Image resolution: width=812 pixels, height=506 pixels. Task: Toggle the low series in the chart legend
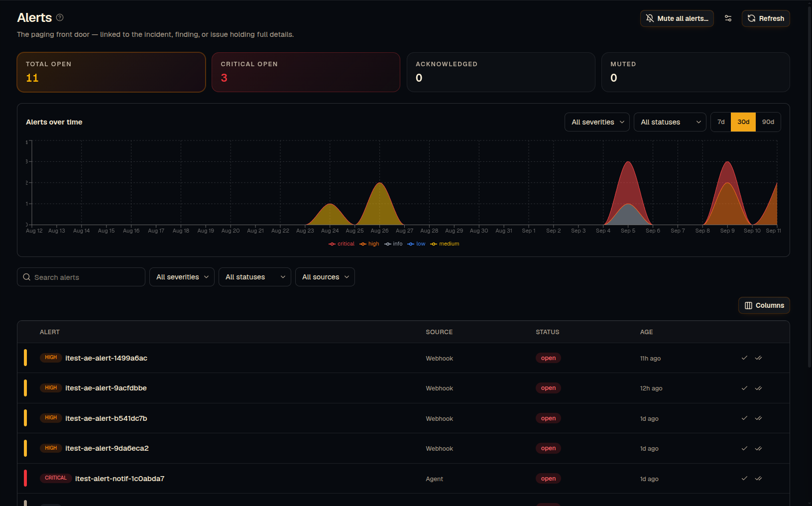(416, 244)
